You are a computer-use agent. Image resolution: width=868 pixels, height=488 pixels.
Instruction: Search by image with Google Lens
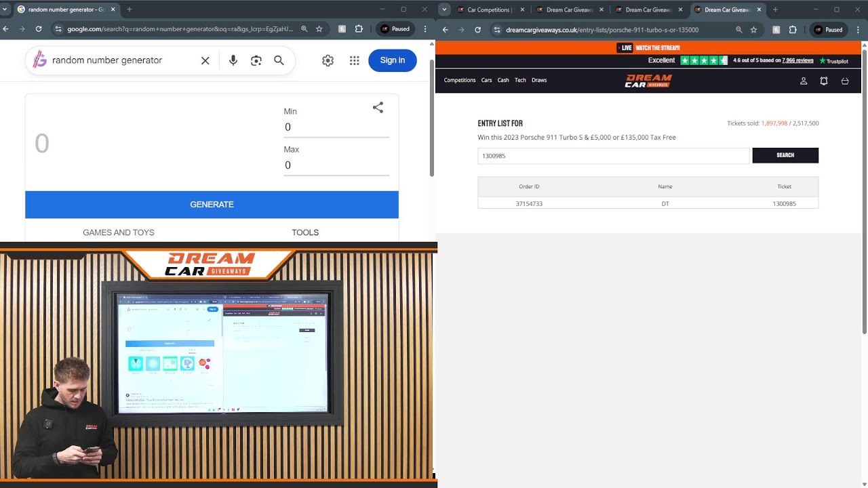click(256, 60)
